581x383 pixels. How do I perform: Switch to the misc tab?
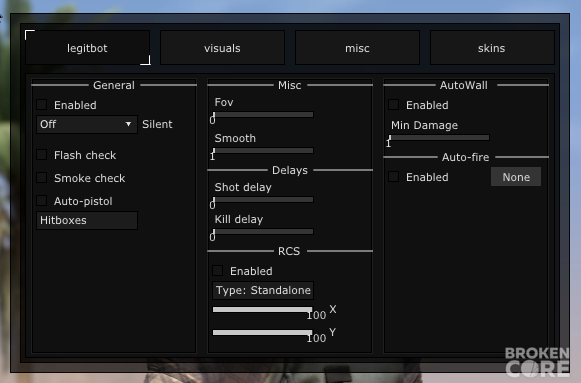357,48
